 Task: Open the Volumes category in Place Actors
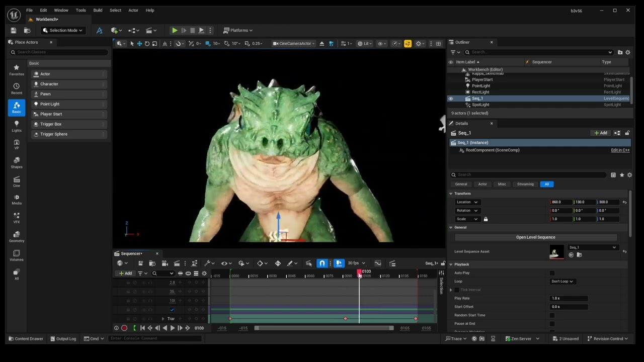(x=17, y=255)
